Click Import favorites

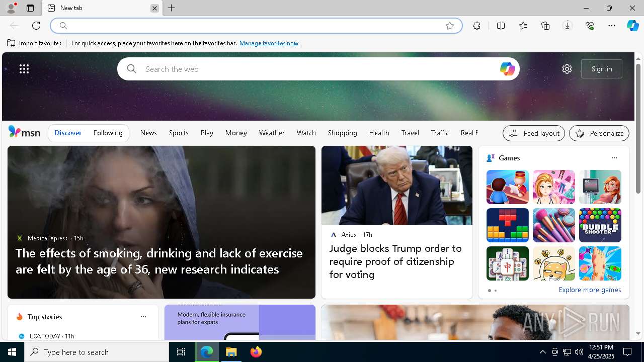(34, 43)
